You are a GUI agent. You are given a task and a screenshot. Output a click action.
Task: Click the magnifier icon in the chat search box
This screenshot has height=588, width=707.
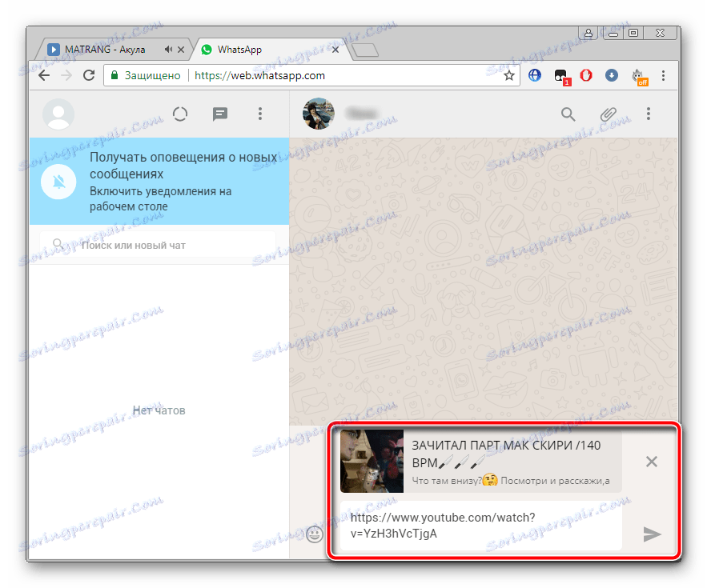click(58, 244)
